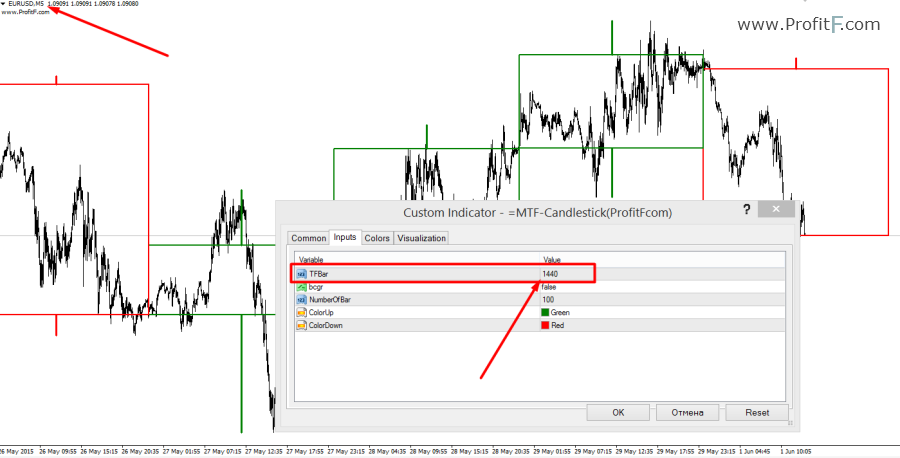This screenshot has height=458, width=900.
Task: Click the NumberOfBar value 100
Action: (x=548, y=300)
